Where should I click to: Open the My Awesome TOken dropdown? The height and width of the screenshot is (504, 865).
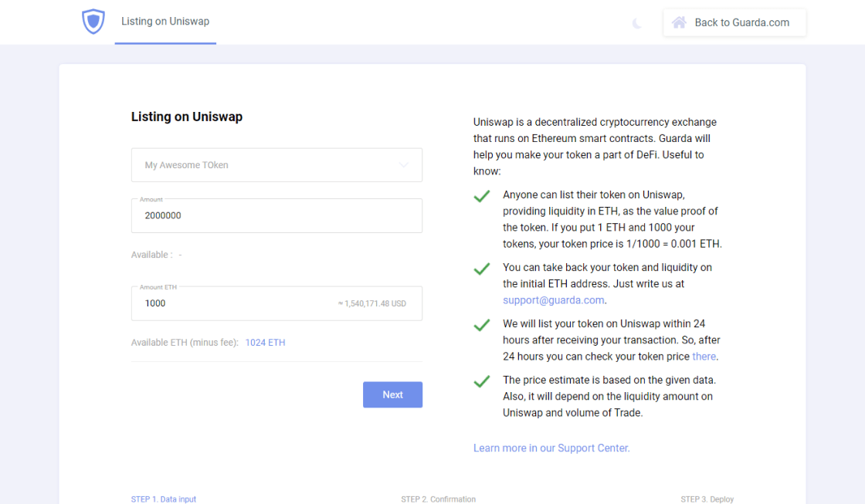[x=277, y=165]
